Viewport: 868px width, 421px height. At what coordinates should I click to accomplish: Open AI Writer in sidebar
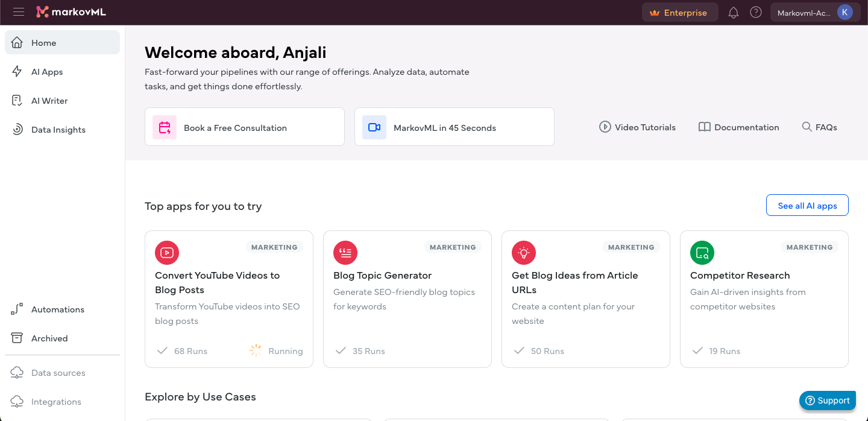(63, 101)
